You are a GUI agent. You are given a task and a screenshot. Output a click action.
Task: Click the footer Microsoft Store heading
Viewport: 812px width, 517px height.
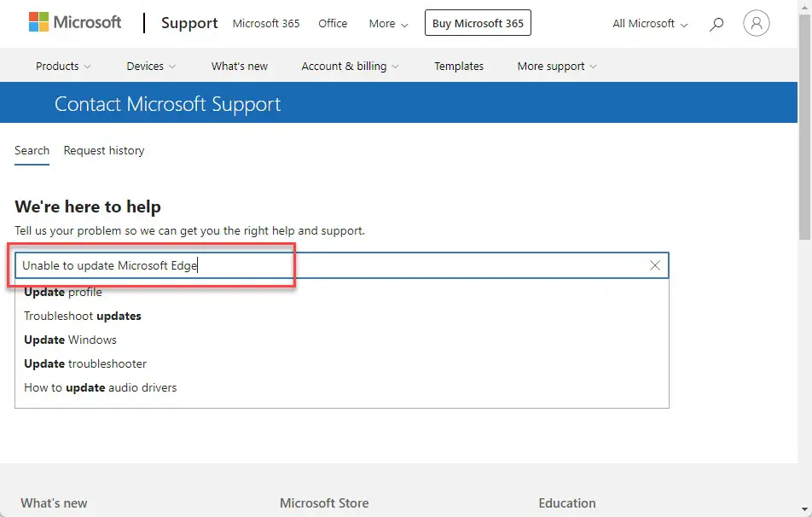coord(324,503)
